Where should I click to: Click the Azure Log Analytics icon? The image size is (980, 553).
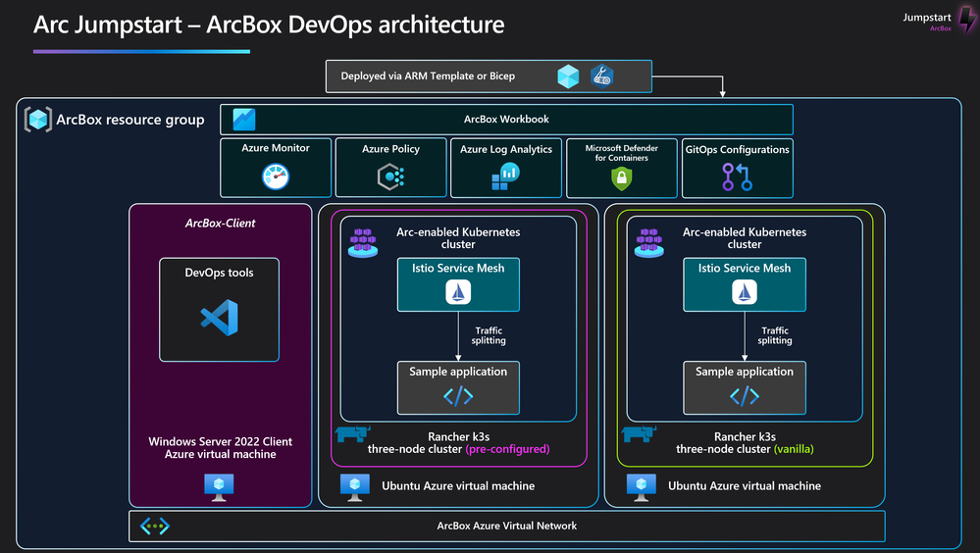click(x=505, y=176)
